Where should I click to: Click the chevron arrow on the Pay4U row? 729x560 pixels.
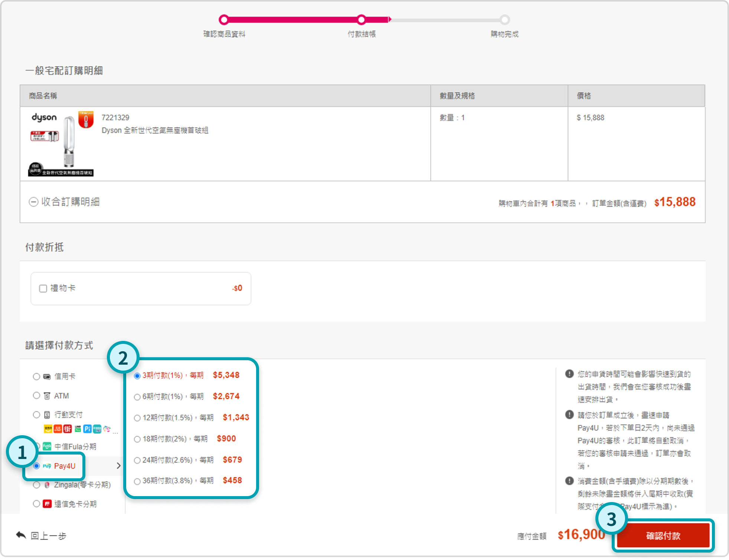[118, 466]
